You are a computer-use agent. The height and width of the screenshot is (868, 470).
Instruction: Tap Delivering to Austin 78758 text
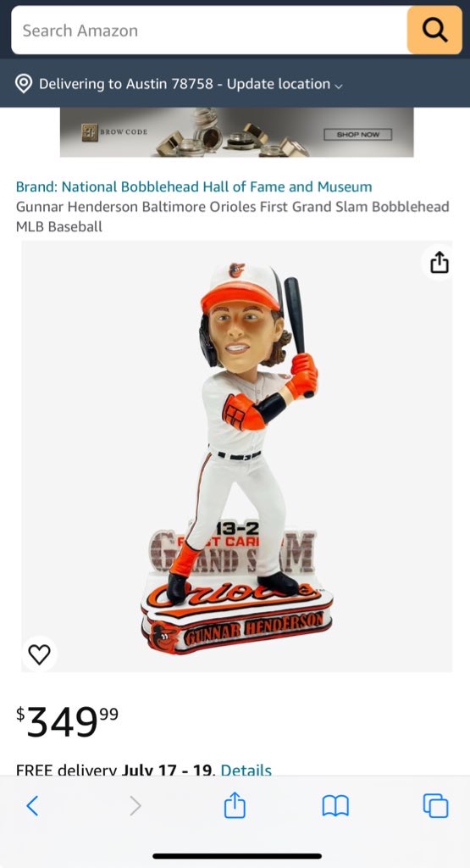click(x=126, y=84)
